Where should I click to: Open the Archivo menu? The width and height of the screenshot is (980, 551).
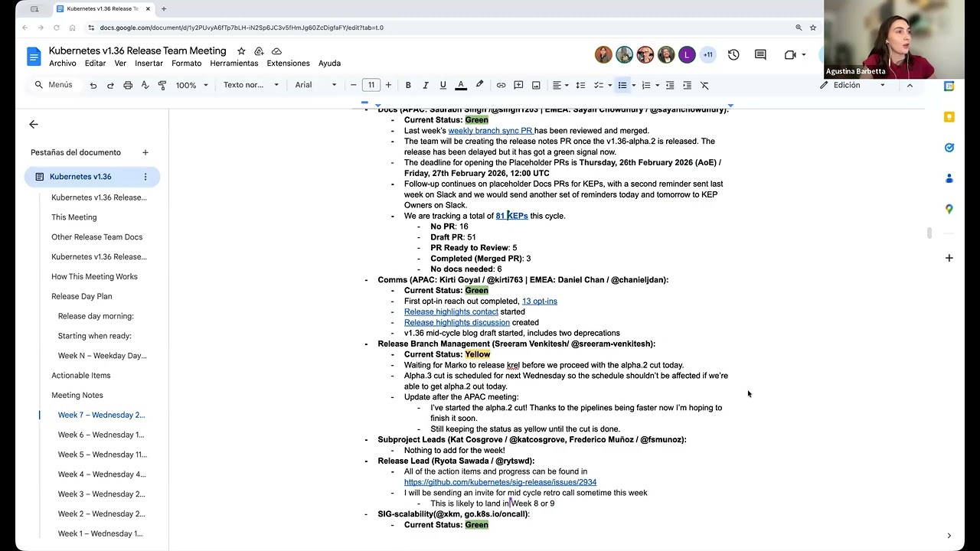pyautogui.click(x=63, y=64)
